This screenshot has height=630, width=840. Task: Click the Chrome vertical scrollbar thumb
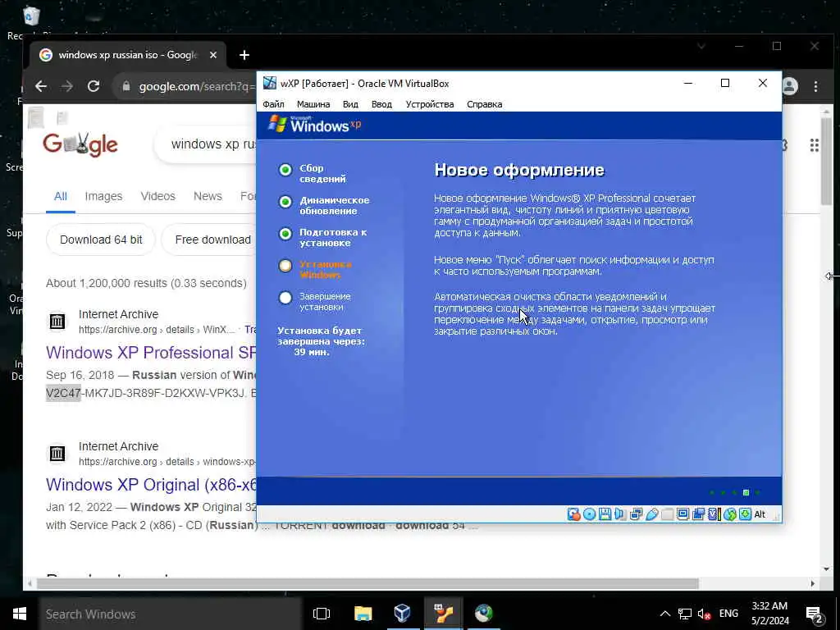pos(827,161)
